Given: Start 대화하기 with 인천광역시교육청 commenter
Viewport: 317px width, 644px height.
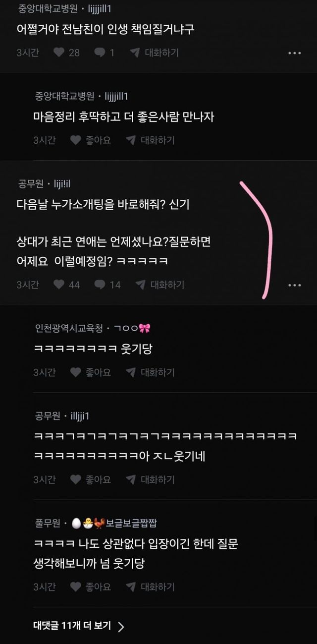Looking at the screenshot, I should (x=150, y=372).
